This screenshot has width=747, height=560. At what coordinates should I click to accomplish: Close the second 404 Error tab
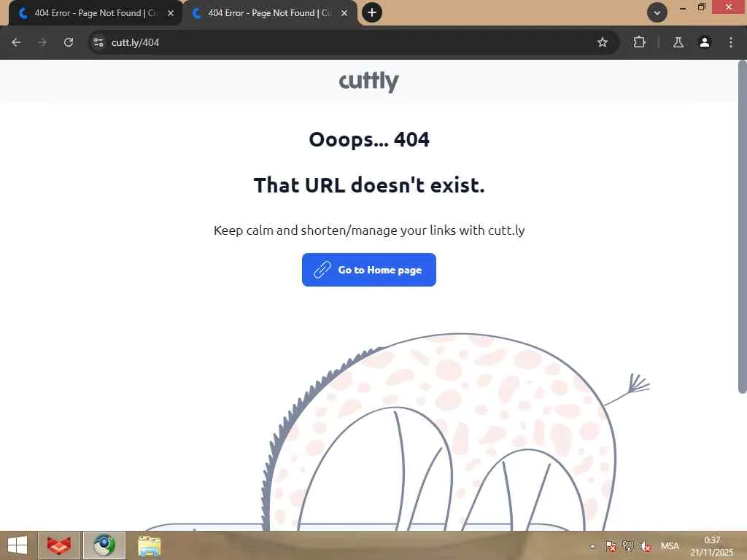pyautogui.click(x=344, y=13)
